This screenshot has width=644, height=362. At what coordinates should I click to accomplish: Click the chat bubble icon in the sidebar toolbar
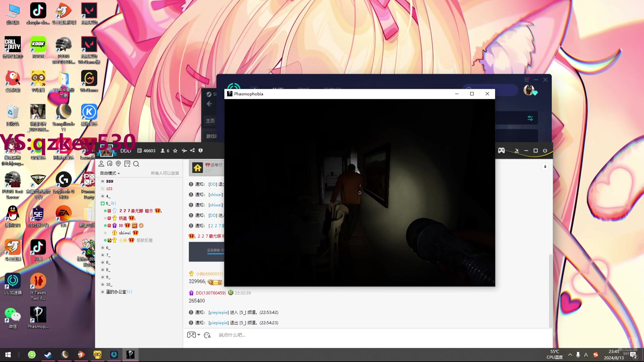pos(110,164)
